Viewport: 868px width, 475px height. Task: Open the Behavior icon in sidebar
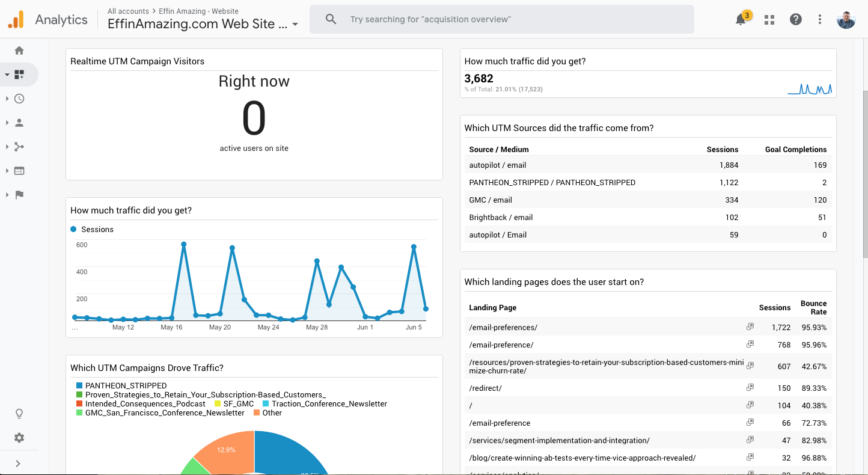click(x=19, y=171)
